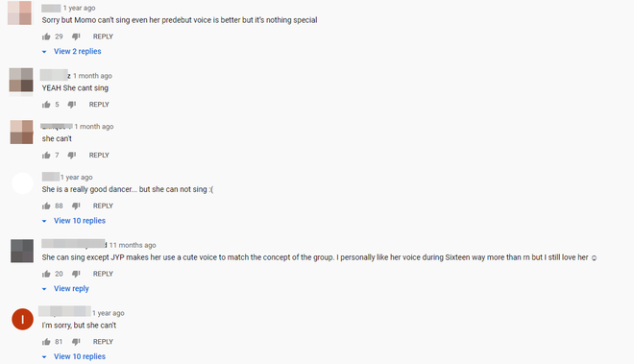Dislike the 'Sorry but Momo can't sing' comment
This screenshot has width=634, height=364.
pyautogui.click(x=76, y=36)
